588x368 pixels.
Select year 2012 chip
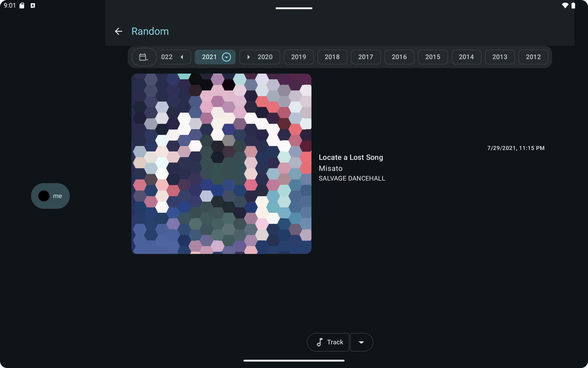[533, 57]
